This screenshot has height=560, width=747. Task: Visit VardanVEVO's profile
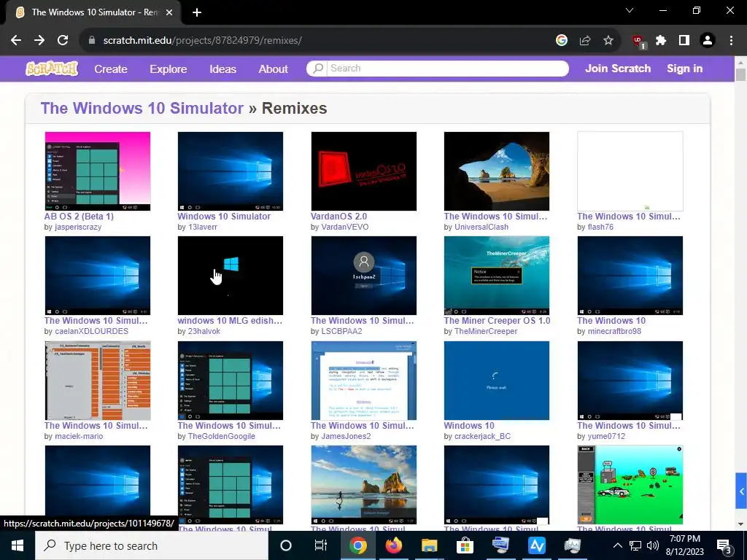click(x=345, y=227)
